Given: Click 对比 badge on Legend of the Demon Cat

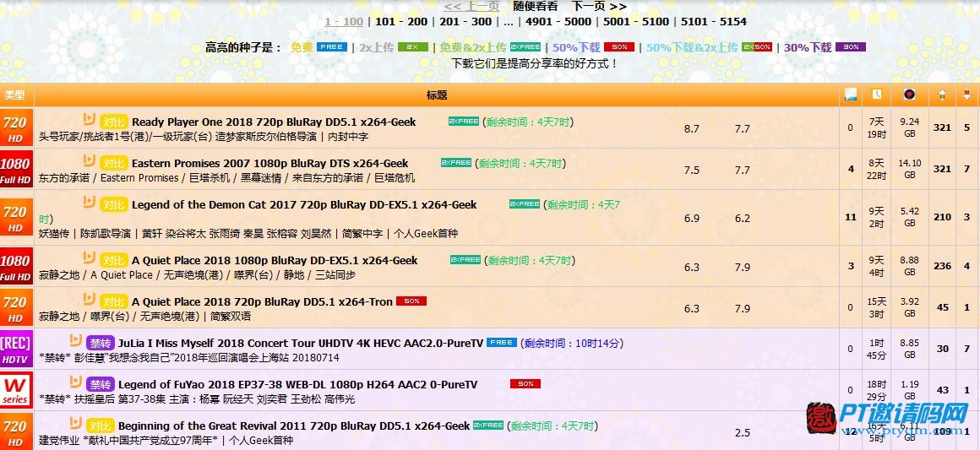Looking at the screenshot, I should coord(114,205).
